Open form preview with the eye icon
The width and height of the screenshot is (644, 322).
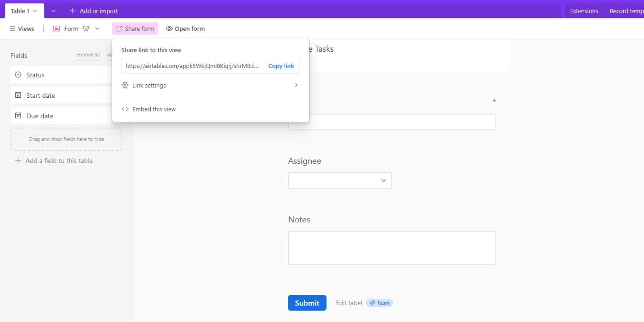tap(169, 29)
